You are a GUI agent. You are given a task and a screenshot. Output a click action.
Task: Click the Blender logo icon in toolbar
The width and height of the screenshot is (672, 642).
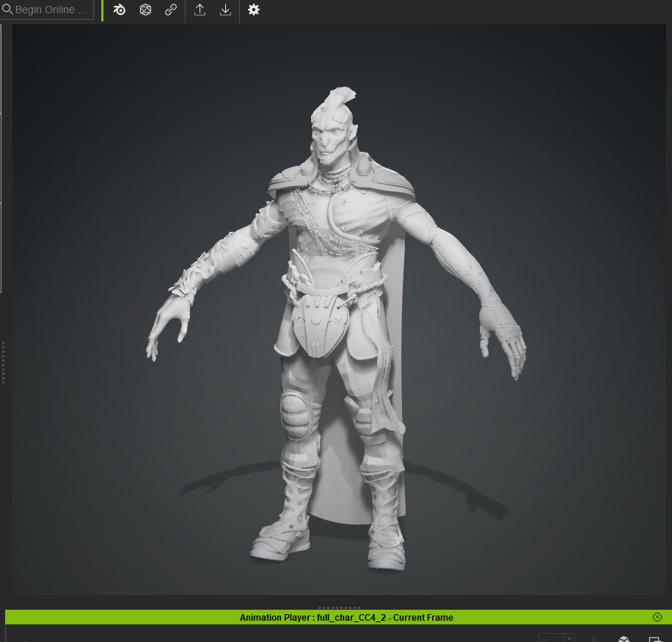(119, 10)
